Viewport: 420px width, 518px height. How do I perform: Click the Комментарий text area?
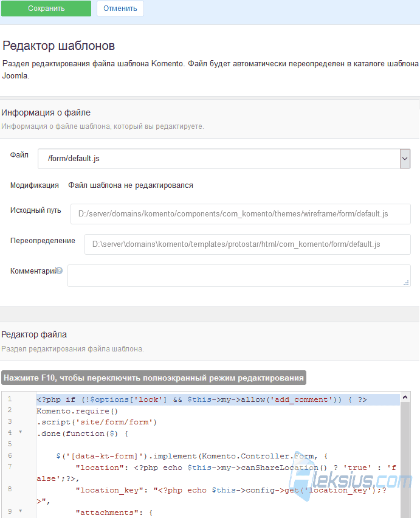pyautogui.click(x=239, y=275)
